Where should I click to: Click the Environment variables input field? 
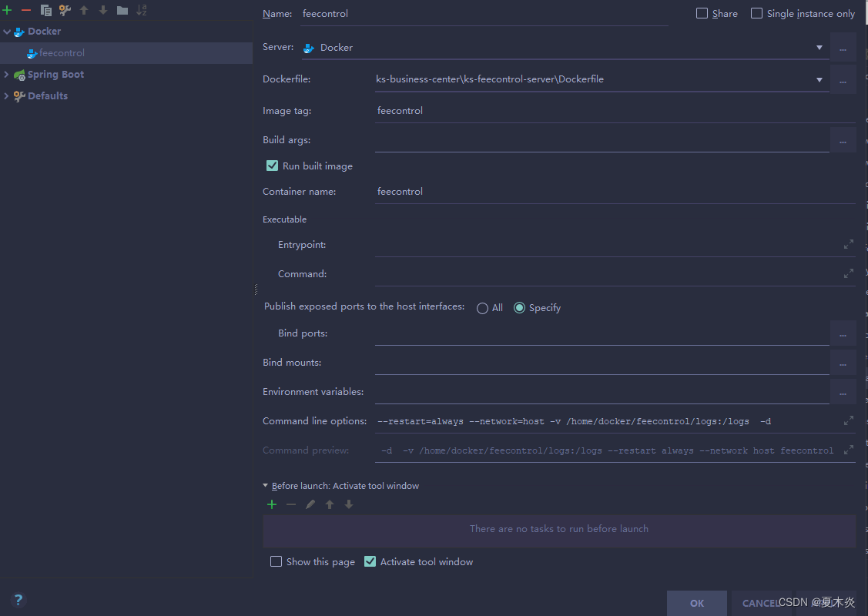point(602,393)
